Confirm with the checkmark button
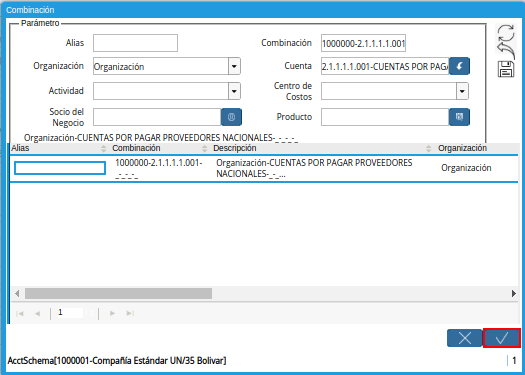Viewport: 525px width, 375px height. pyautogui.click(x=502, y=338)
